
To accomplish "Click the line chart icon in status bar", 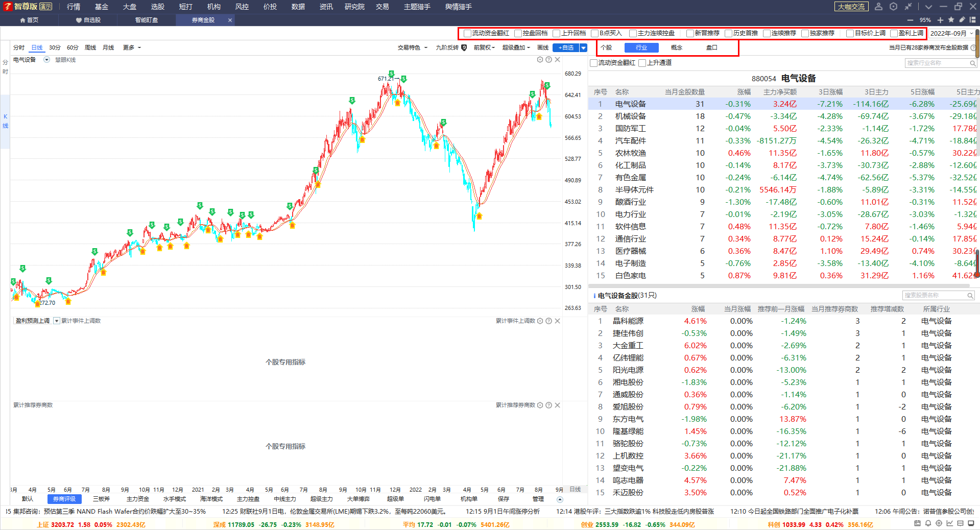I will coord(949,523).
